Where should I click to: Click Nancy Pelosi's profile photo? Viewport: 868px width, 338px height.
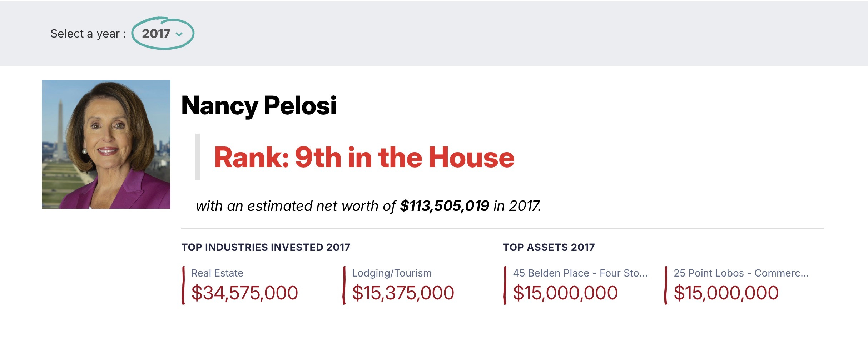pos(106,144)
